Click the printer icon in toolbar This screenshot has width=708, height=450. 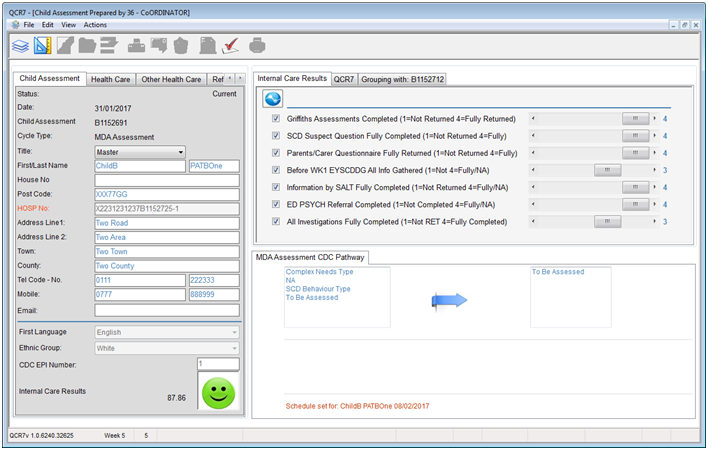click(257, 45)
